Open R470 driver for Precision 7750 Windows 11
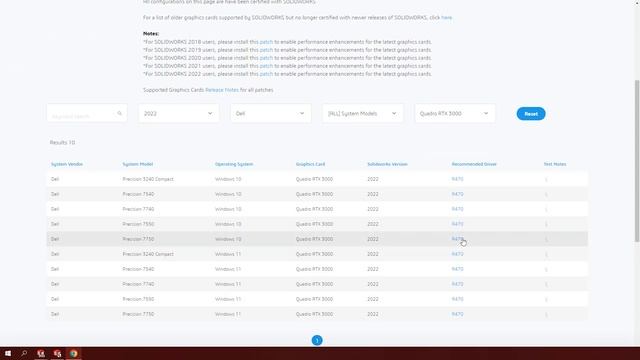640x360 pixels. [x=457, y=314]
